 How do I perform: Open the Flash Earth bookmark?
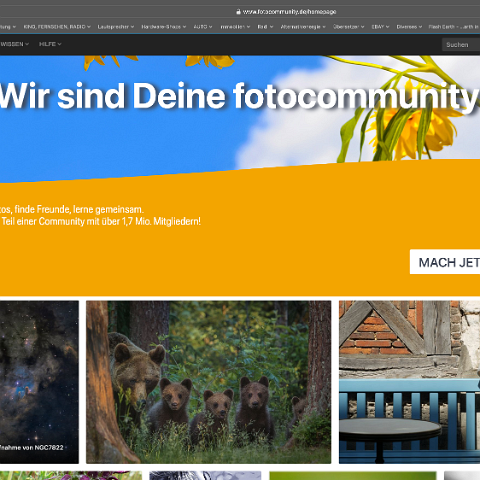tap(454, 27)
